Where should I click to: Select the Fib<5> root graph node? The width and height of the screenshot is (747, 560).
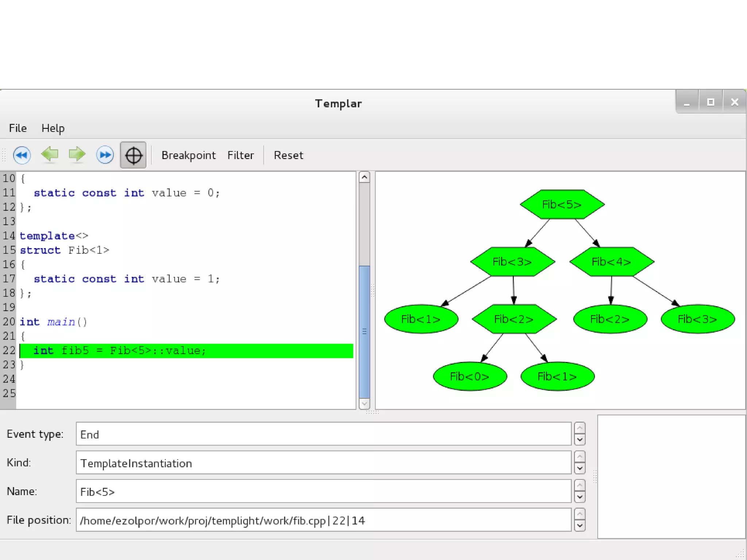coord(562,204)
